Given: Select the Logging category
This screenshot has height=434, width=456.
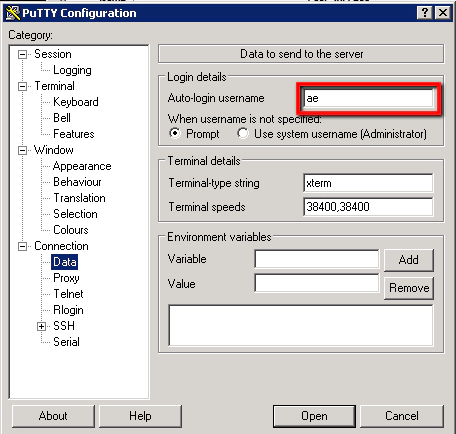Looking at the screenshot, I should click(72, 70).
